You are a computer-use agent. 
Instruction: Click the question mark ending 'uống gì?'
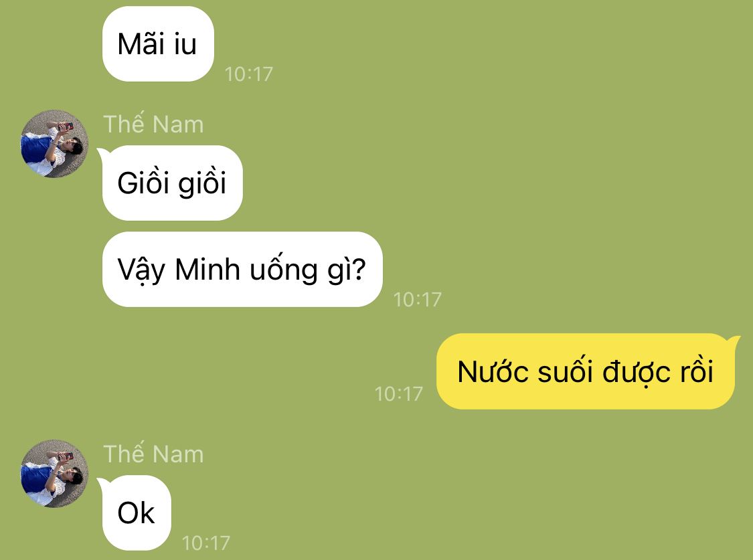tap(359, 270)
